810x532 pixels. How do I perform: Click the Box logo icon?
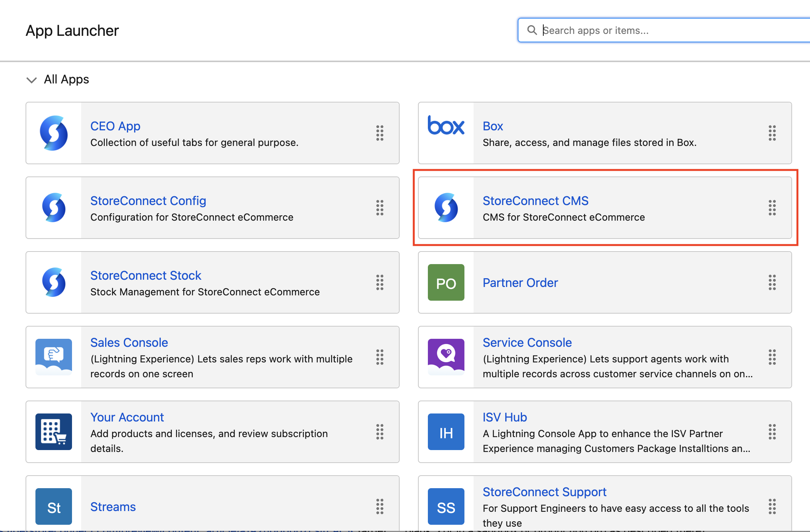click(x=446, y=125)
